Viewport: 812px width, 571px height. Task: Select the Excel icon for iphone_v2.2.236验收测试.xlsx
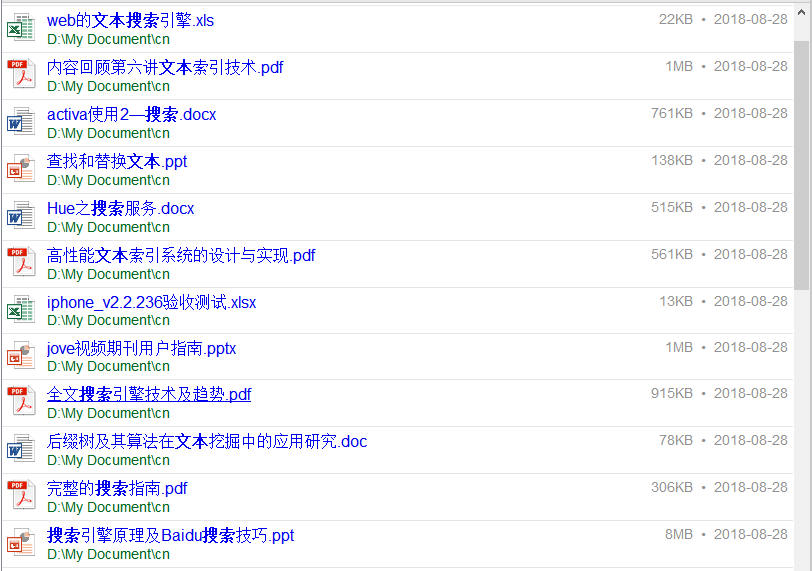pyautogui.click(x=20, y=310)
